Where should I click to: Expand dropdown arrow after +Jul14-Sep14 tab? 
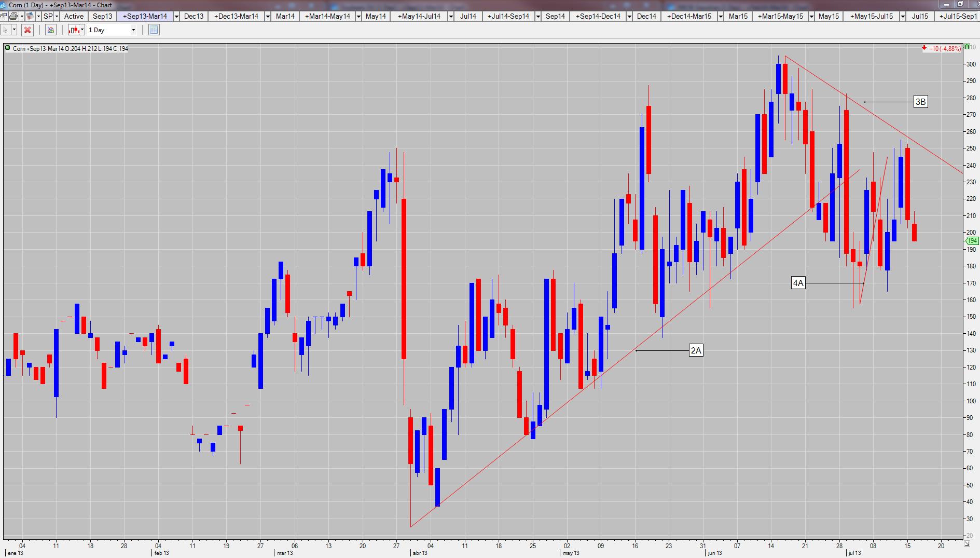coord(538,16)
